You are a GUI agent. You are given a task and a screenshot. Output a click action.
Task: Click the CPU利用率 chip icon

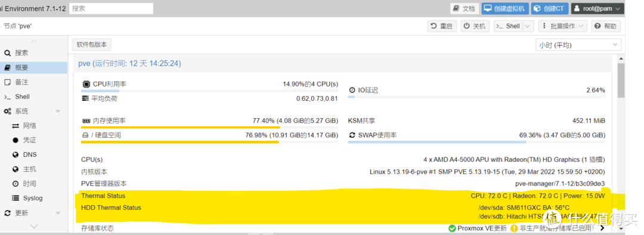[86, 84]
